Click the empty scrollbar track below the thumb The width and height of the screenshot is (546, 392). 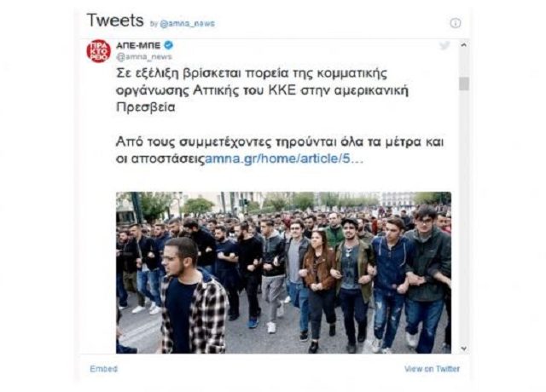point(464,216)
